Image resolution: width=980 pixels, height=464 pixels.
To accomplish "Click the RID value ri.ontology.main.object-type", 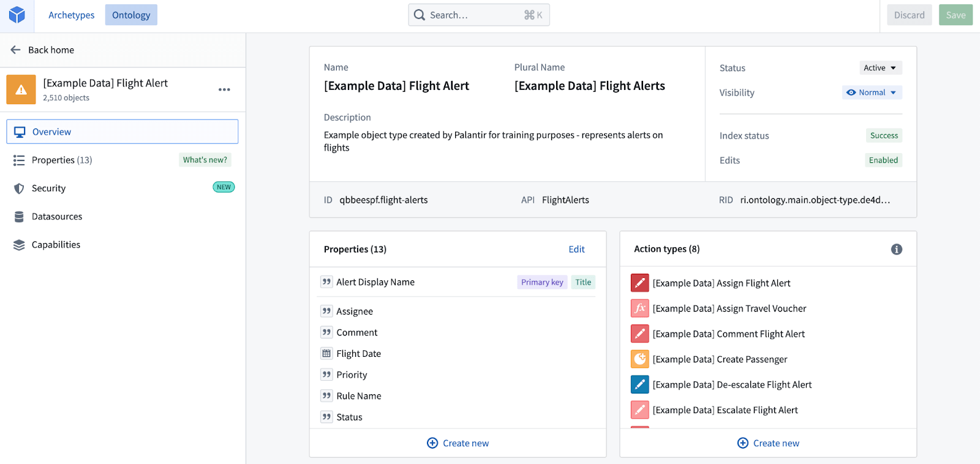I will pyautogui.click(x=815, y=200).
